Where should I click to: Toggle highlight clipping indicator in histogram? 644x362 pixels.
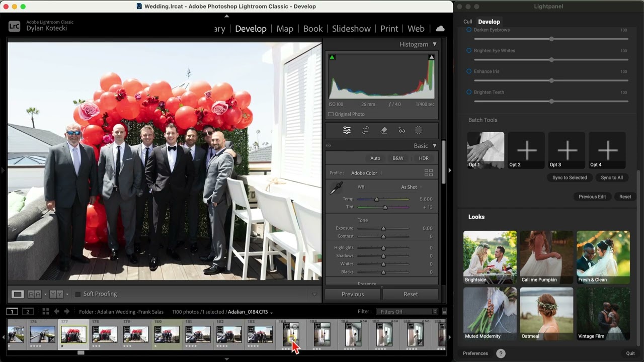pos(431,57)
